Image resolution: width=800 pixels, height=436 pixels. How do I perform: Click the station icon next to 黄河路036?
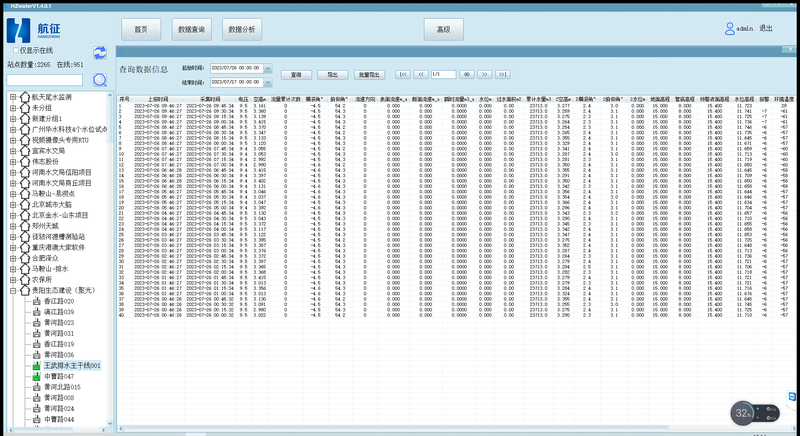37,354
